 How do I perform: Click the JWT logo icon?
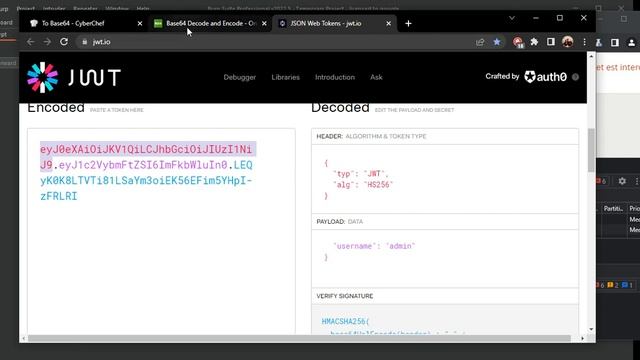[42, 77]
